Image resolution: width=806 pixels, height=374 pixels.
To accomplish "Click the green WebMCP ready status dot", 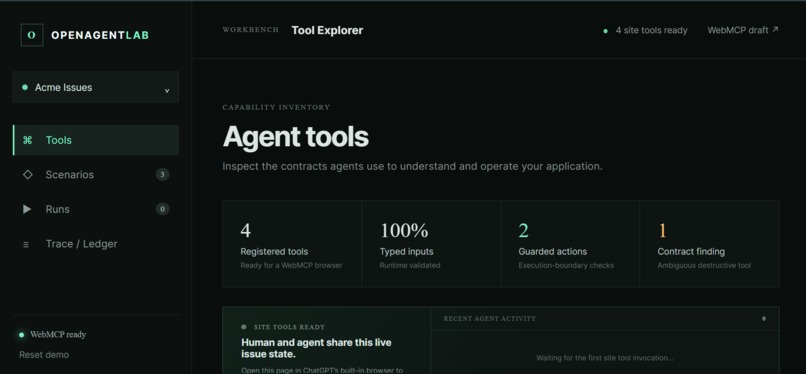I will click(x=22, y=335).
